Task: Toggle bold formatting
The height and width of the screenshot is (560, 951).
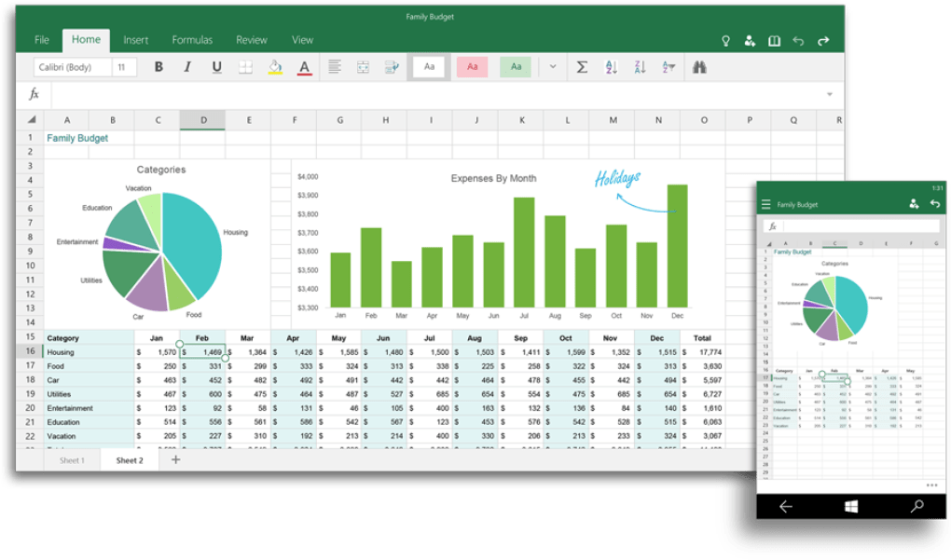Action: [158, 66]
